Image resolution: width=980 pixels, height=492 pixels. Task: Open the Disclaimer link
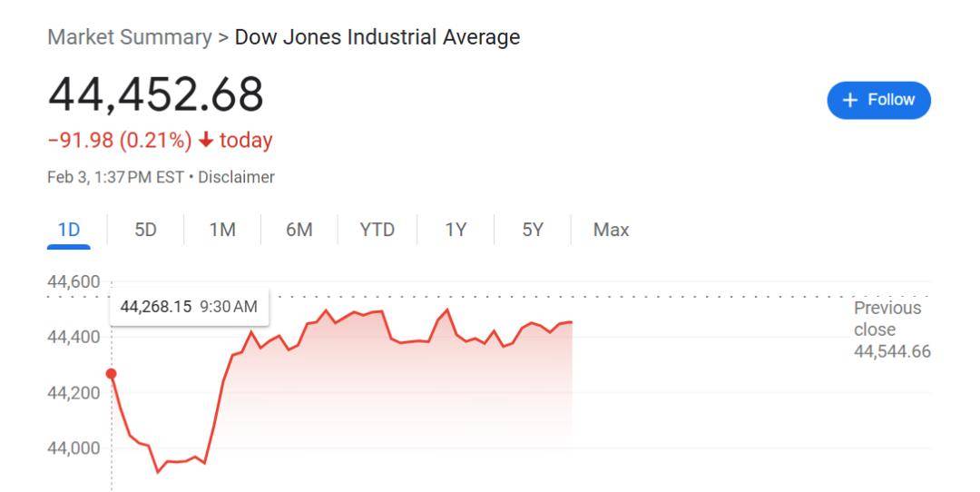(239, 177)
